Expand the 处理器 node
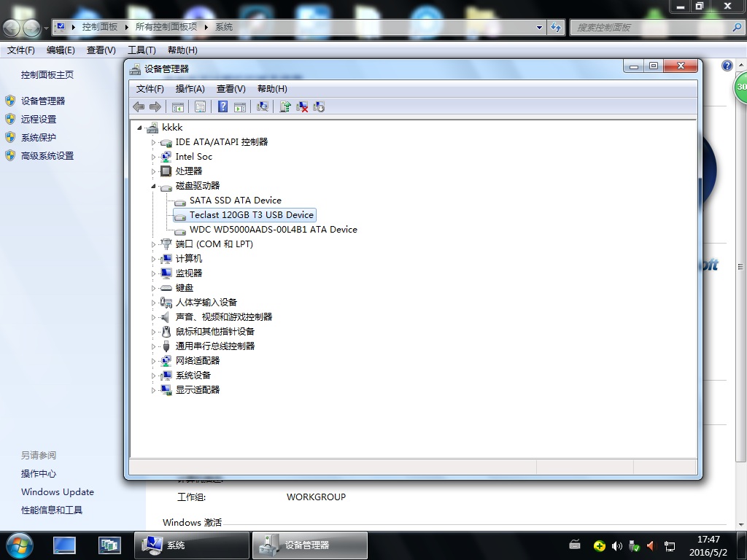 click(x=153, y=171)
